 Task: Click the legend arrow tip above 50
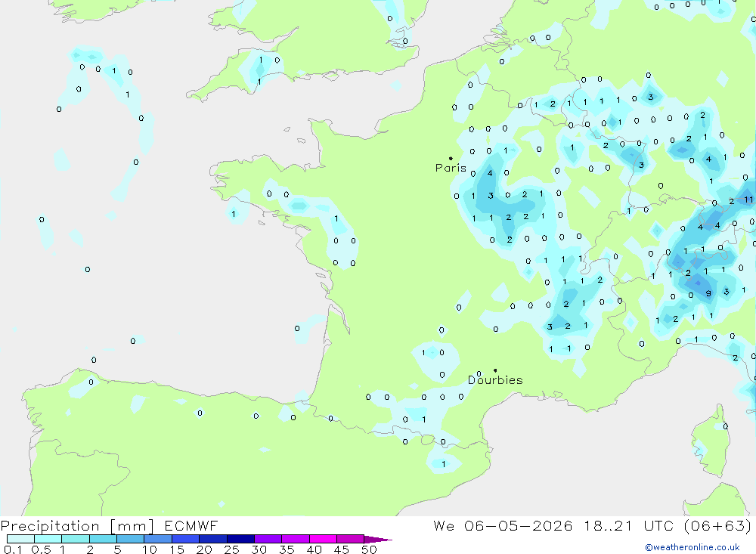click(379, 539)
